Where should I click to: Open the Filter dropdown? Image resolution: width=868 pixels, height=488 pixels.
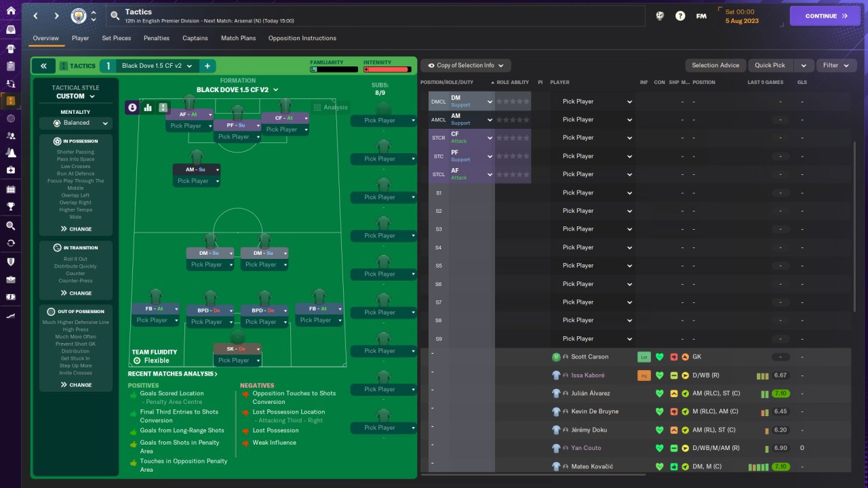[x=836, y=66]
